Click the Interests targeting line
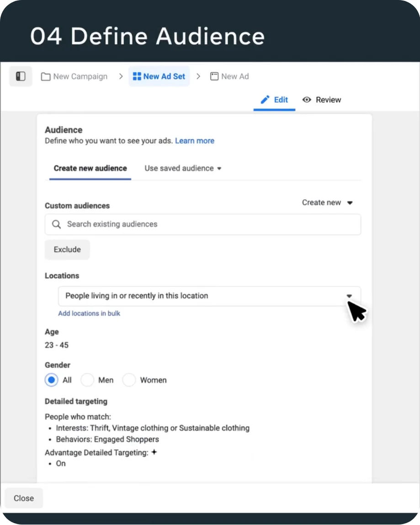Image resolution: width=420 pixels, height=525 pixels. 153,428
